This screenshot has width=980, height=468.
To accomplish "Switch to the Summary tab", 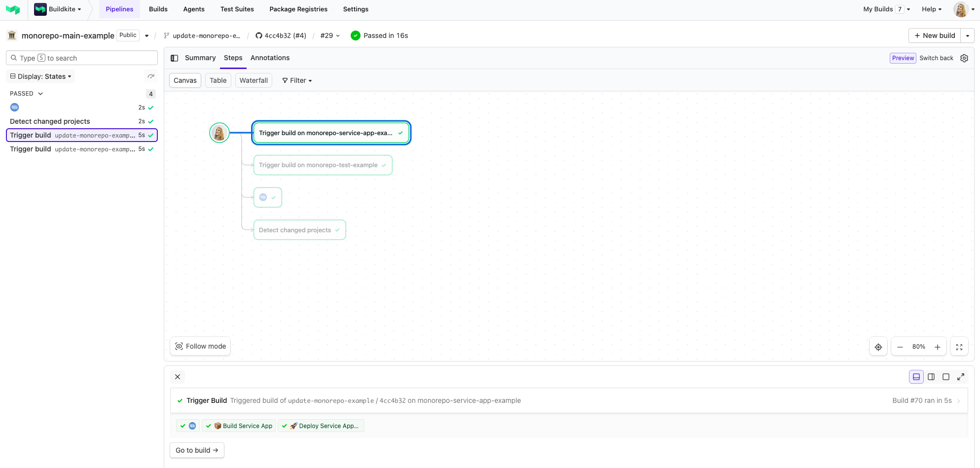I will click(200, 58).
